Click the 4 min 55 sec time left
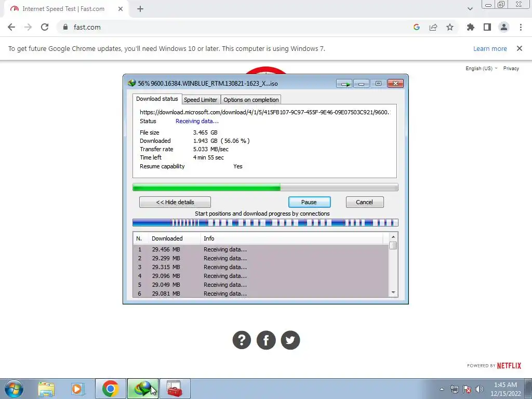The image size is (532, 399). click(208, 157)
